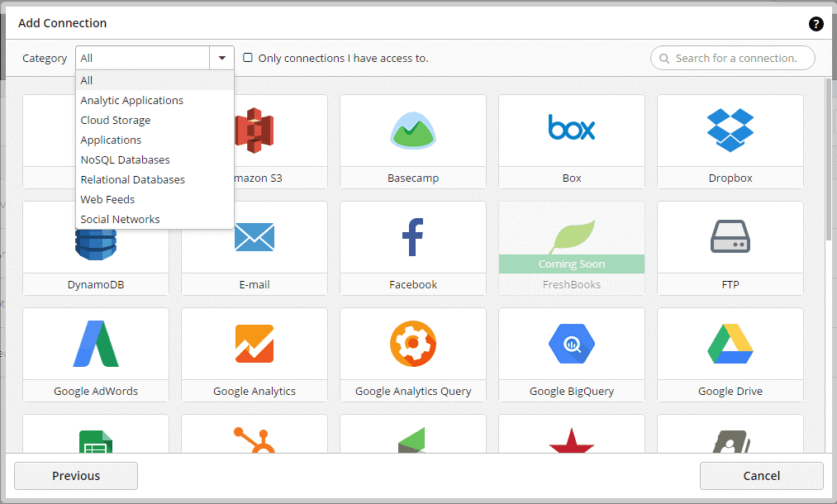Click the 'Category' label
Viewport: 837px width, 504px height.
(x=45, y=58)
